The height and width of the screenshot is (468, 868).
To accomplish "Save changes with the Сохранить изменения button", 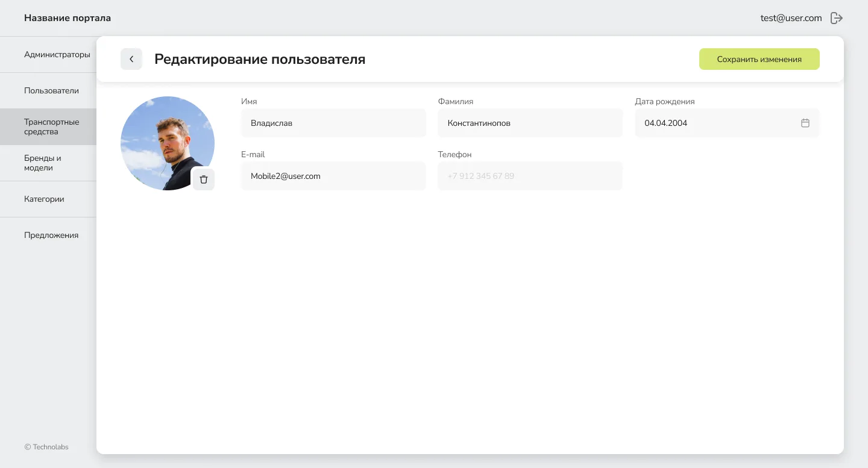I will pyautogui.click(x=759, y=59).
